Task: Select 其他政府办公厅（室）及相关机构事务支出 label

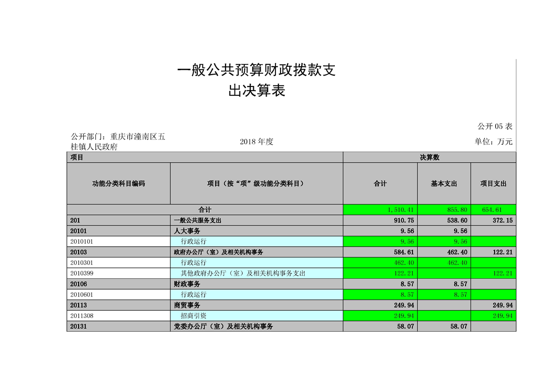Action: pyautogui.click(x=243, y=273)
